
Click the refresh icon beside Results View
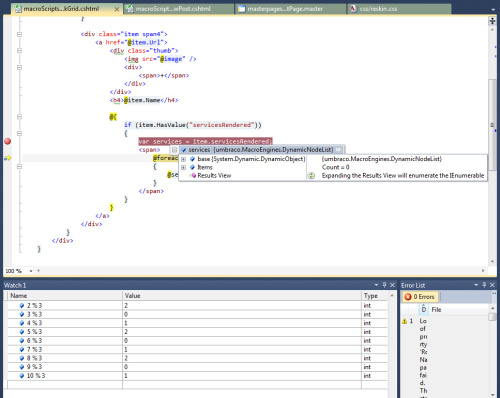click(311, 176)
